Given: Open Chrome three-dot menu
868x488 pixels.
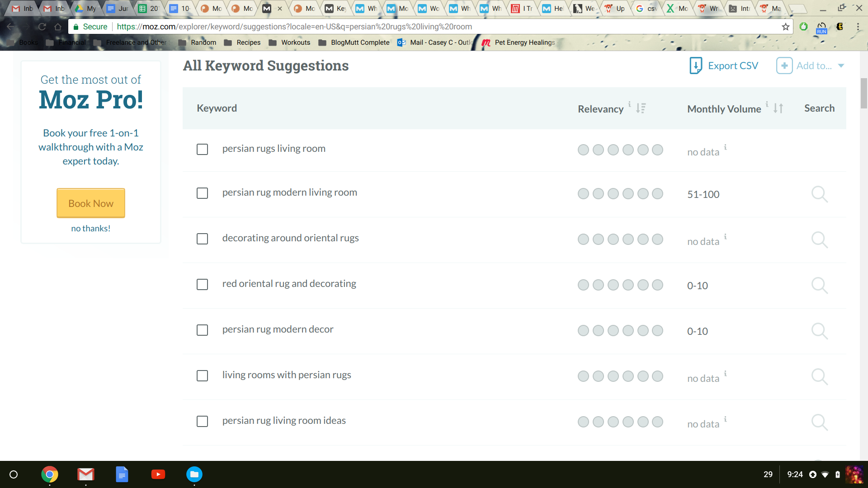Looking at the screenshot, I should tap(858, 27).
